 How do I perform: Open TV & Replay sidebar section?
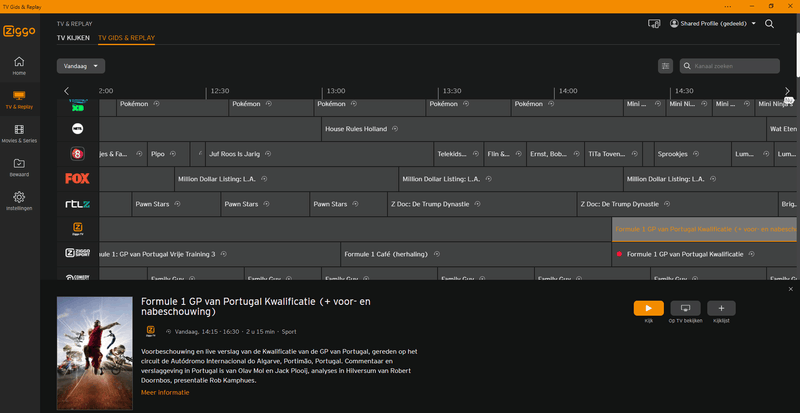pyautogui.click(x=19, y=100)
